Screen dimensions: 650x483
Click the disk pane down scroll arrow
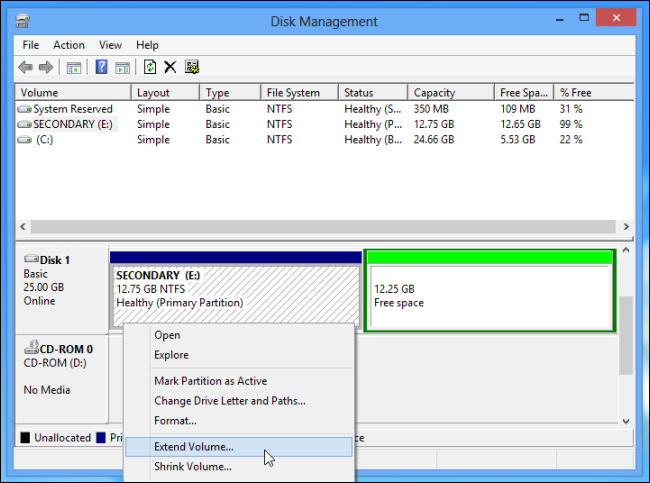626,421
